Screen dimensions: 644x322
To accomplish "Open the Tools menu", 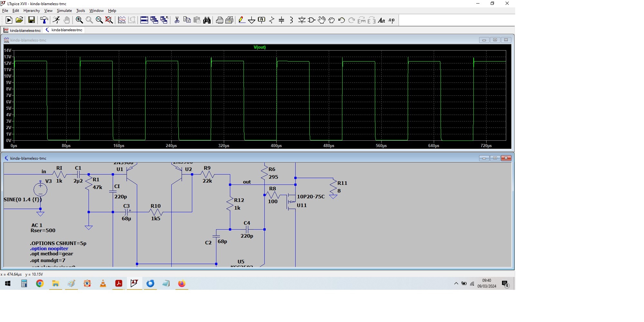I will [80, 11].
